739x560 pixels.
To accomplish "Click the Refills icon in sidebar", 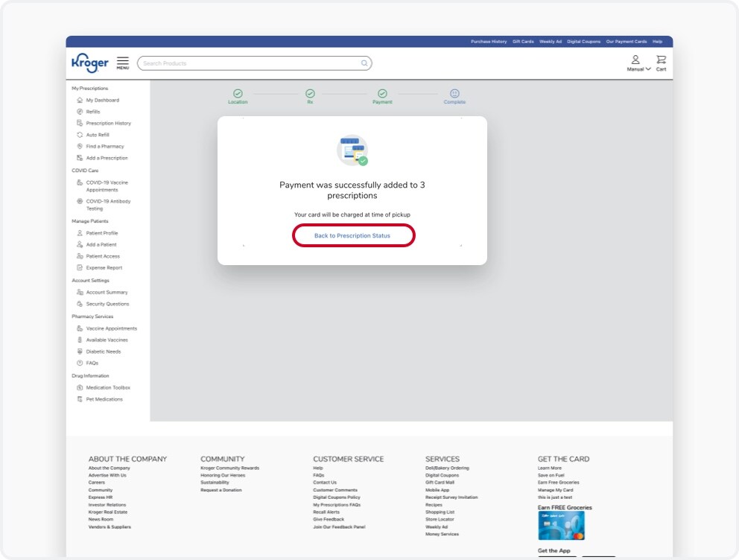I will (x=80, y=112).
